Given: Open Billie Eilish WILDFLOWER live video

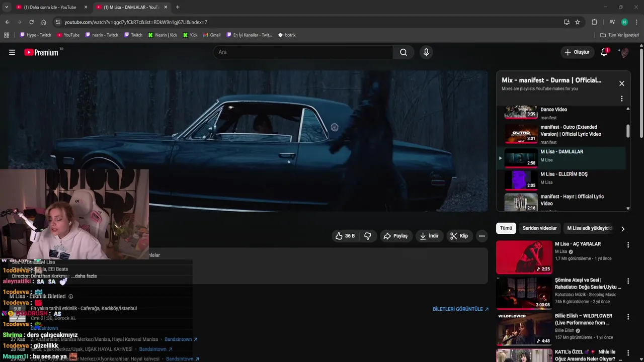Looking at the screenshot, I should (x=524, y=329).
